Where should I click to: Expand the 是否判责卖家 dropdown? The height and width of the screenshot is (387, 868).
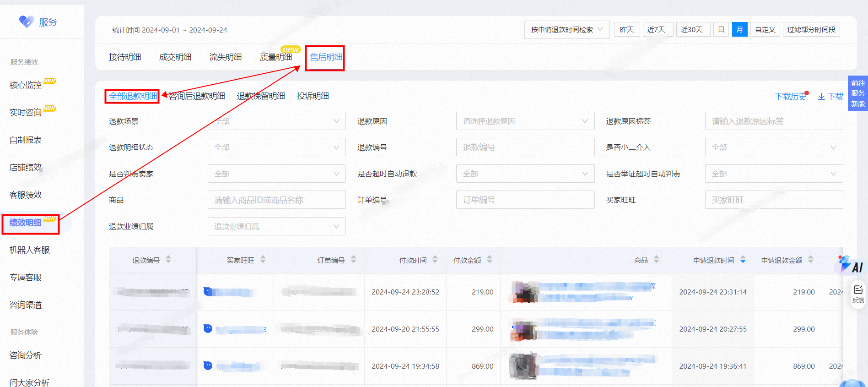click(x=277, y=174)
